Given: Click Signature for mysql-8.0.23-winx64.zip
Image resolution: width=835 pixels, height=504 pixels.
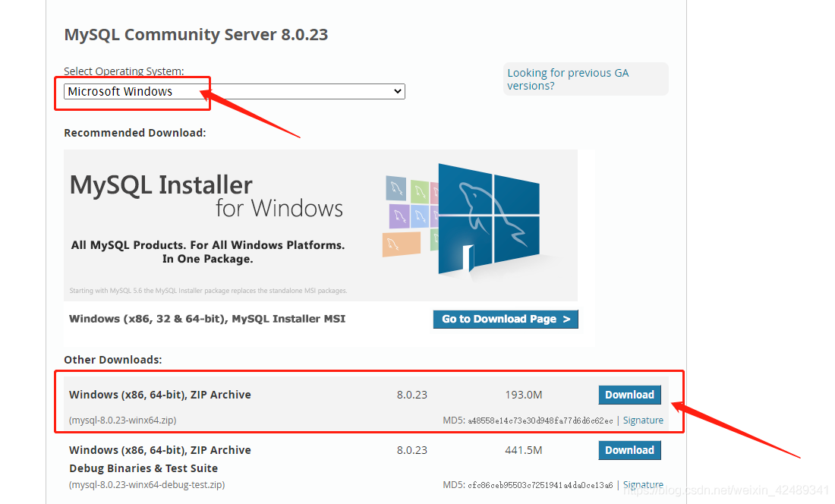Looking at the screenshot, I should tap(643, 420).
